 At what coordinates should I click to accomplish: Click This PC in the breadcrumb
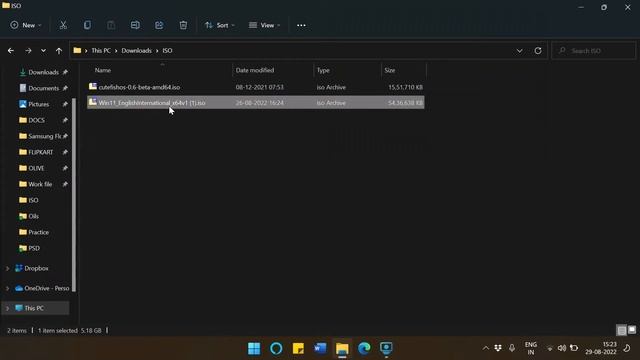coord(101,51)
